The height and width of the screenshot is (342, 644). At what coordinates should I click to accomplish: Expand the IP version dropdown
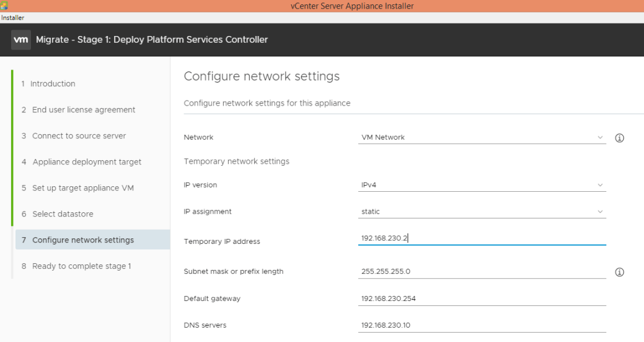click(482, 185)
